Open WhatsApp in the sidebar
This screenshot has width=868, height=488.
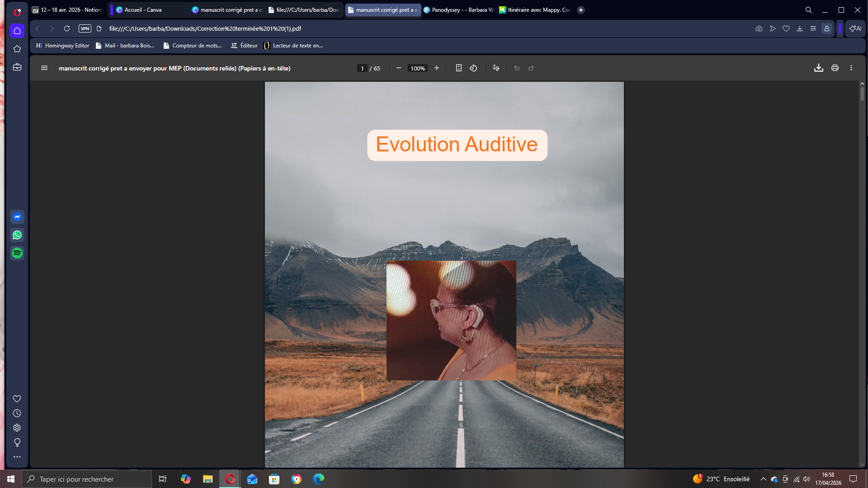(17, 235)
